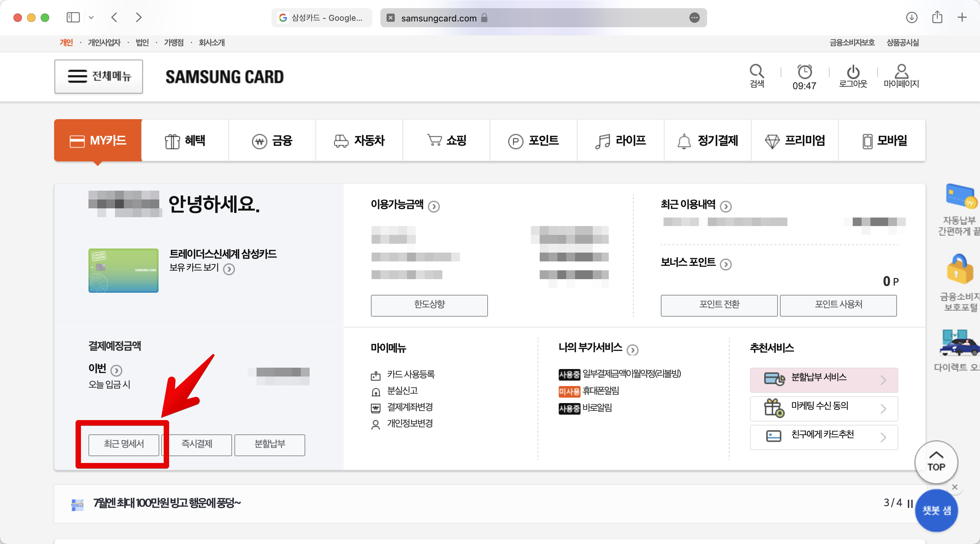The image size is (980, 544).
Task: Close the chatbot bubble with the X
Action: (954, 487)
